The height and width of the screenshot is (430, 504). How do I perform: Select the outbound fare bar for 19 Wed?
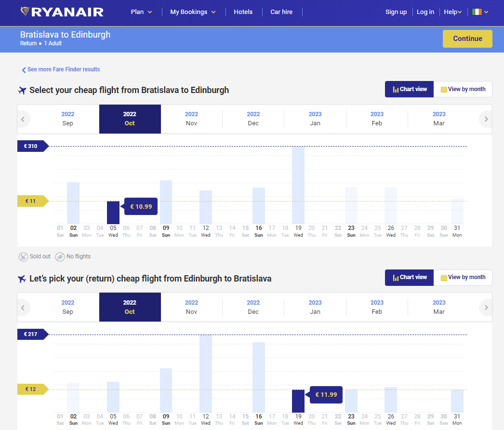[298, 185]
